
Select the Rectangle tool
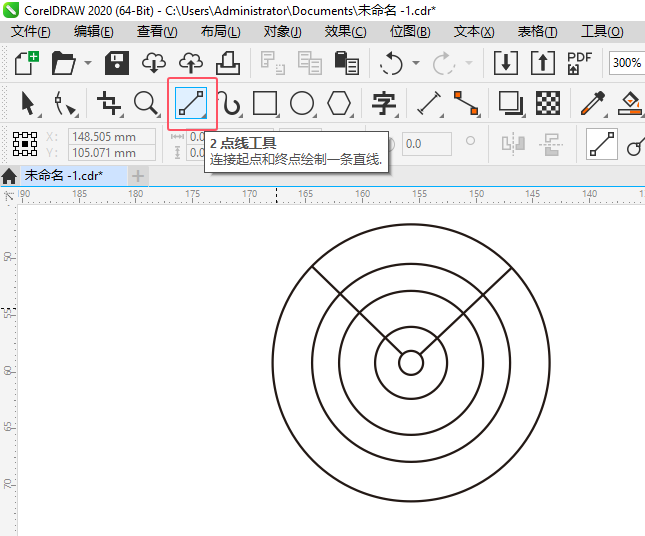pos(265,103)
